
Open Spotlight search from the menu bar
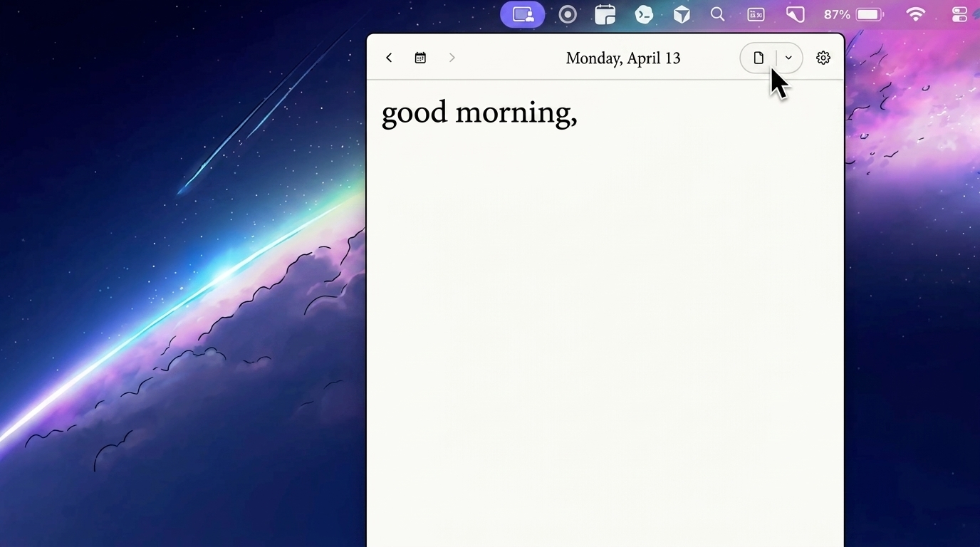tap(717, 14)
